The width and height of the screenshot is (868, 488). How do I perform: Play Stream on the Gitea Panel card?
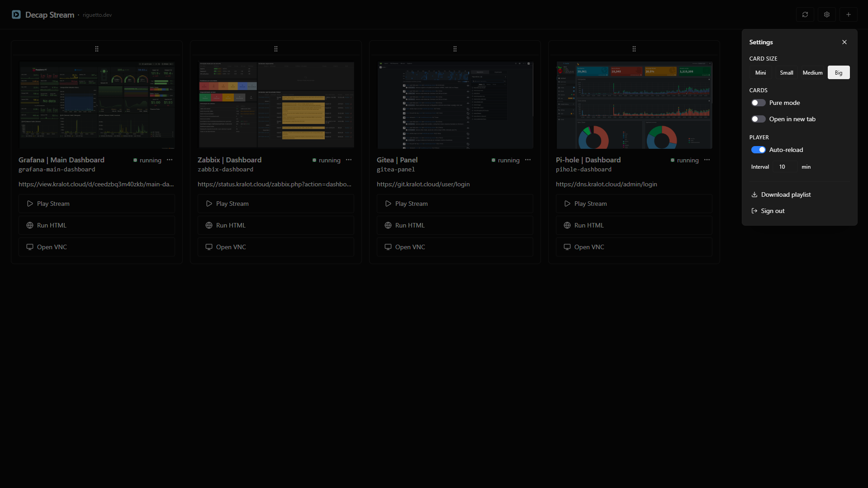[455, 203]
